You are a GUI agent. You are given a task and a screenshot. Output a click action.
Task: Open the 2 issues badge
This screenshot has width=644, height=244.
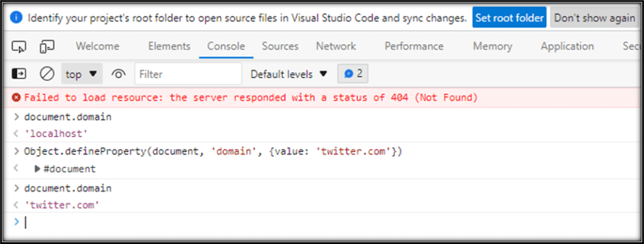[x=353, y=74]
